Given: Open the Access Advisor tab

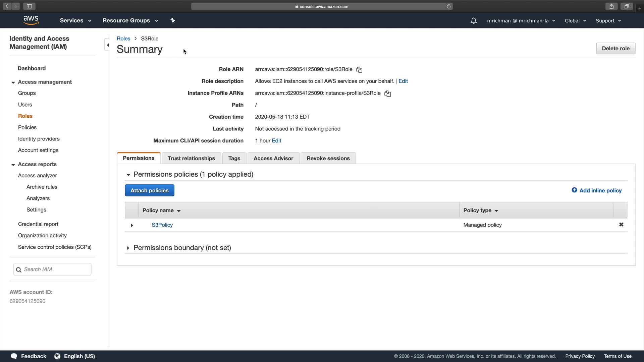Looking at the screenshot, I should click(273, 158).
